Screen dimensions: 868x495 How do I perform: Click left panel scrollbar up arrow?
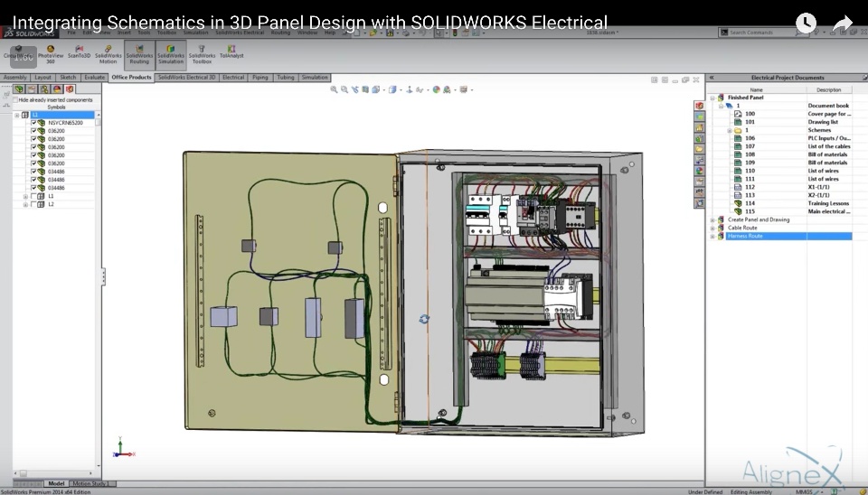(x=99, y=115)
